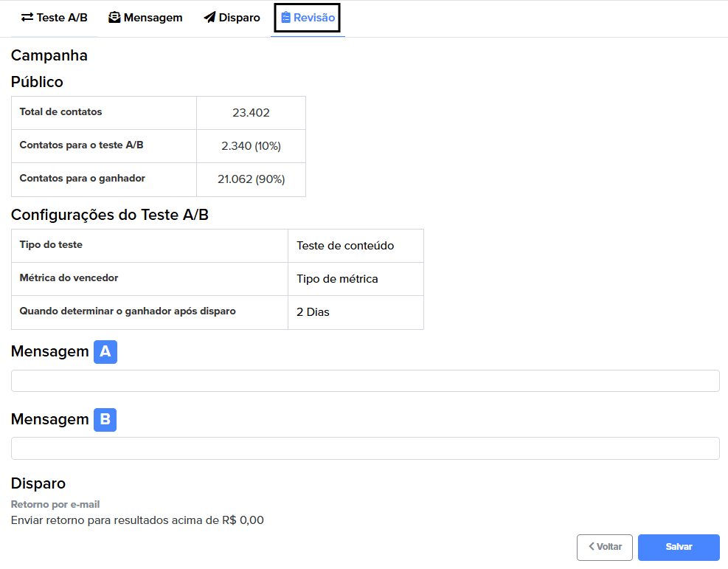Click the blue A badge next to Mensagem

pos(105,351)
